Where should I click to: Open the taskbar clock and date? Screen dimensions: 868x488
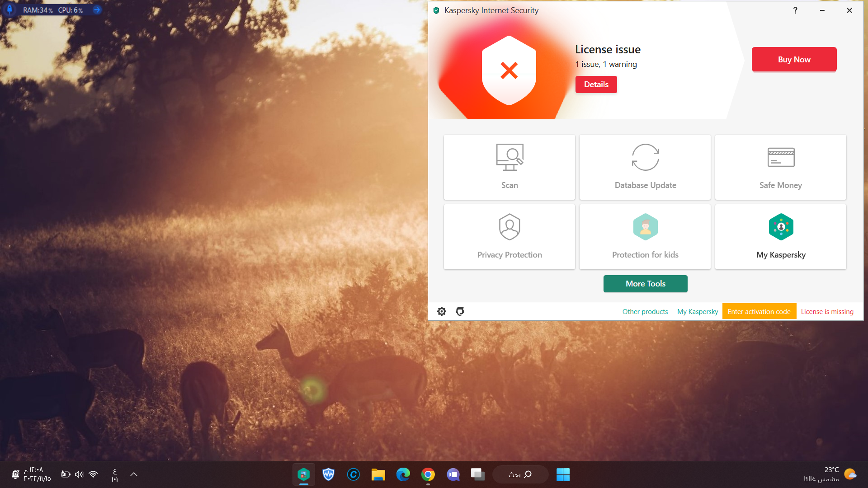point(37,474)
